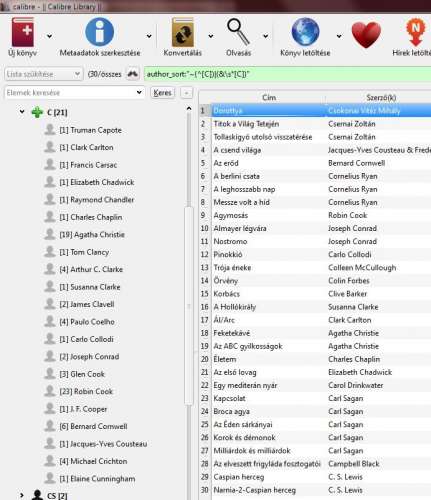Open the Lista szűkítése combo box

point(43,74)
